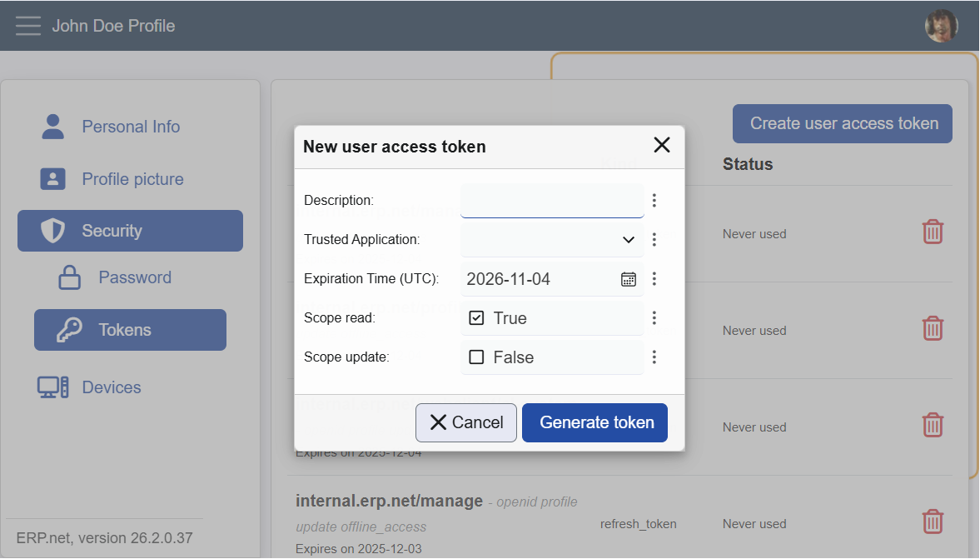The width and height of the screenshot is (980, 559).
Task: Toggle the True checkbox next to Scope read
Action: tap(476, 317)
